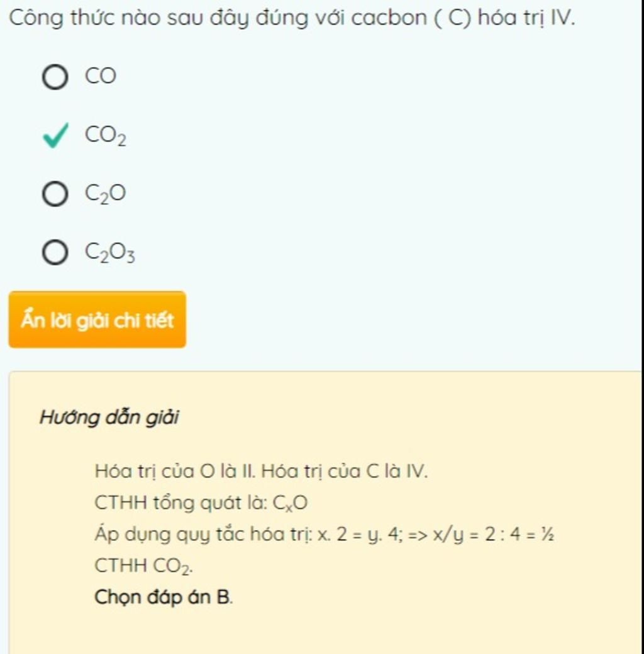Click the C₂O answer label
This screenshot has height=654, width=644.
click(105, 194)
